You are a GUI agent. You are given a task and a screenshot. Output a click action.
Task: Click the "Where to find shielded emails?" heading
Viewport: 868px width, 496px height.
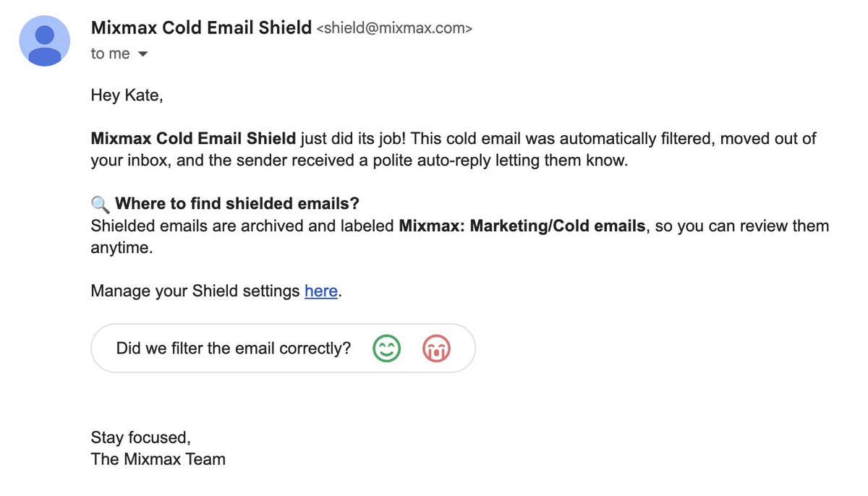pyautogui.click(x=237, y=204)
